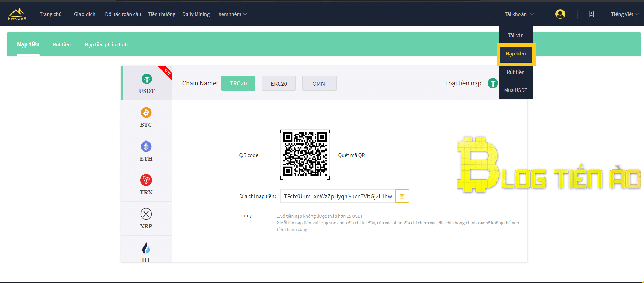Click the deposit address field

(x=338, y=196)
